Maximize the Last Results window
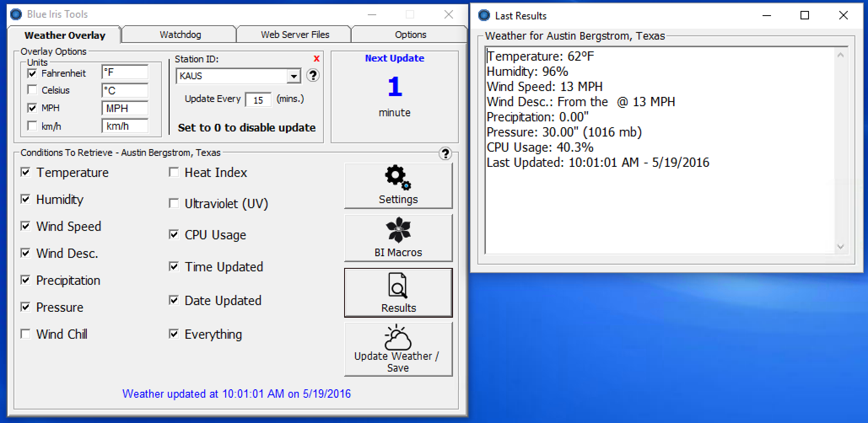Screen dimensions: 868x423 pyautogui.click(x=804, y=16)
